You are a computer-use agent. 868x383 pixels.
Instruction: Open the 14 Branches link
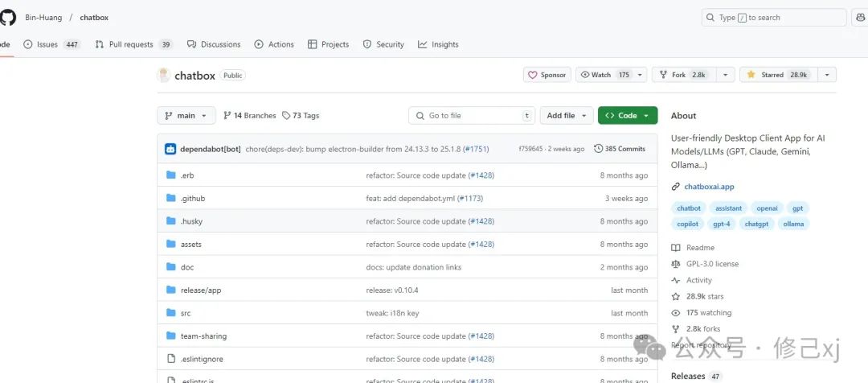point(250,115)
